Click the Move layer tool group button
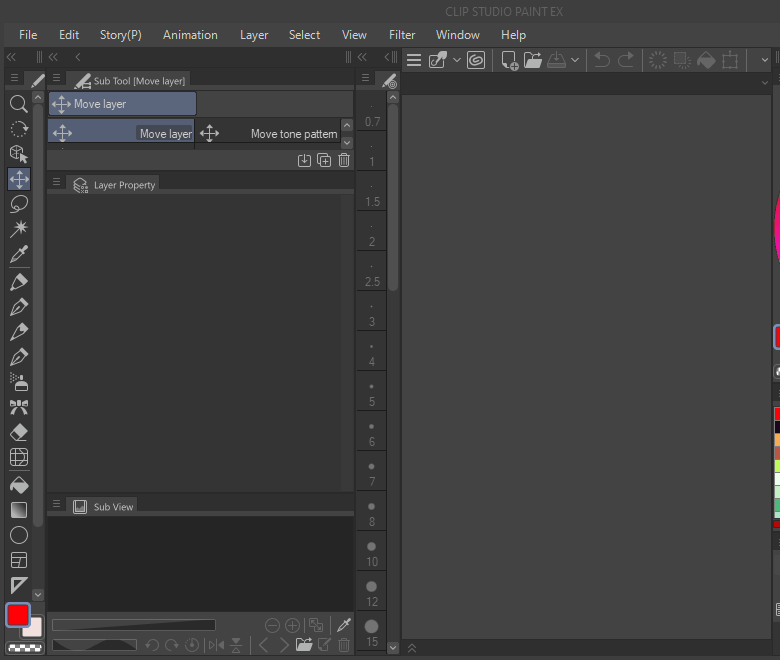Screen dimensions: 780x660 [x=122, y=104]
